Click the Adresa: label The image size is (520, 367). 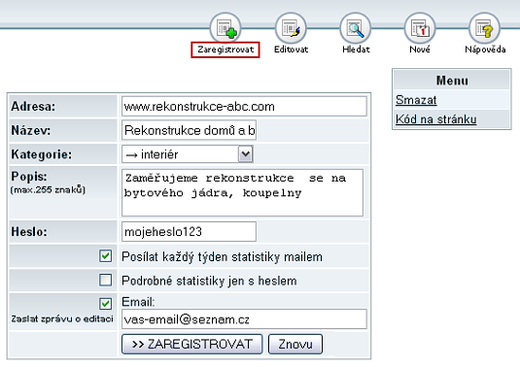[33, 107]
